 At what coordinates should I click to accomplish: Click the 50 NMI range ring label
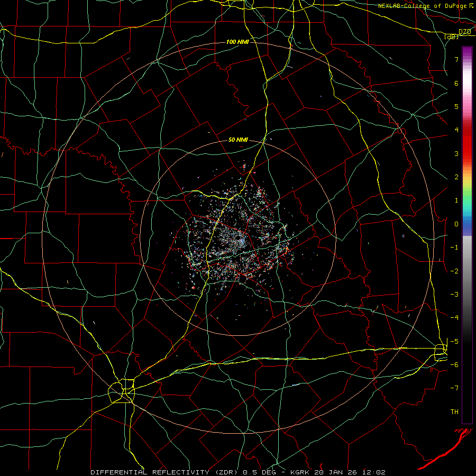point(238,140)
